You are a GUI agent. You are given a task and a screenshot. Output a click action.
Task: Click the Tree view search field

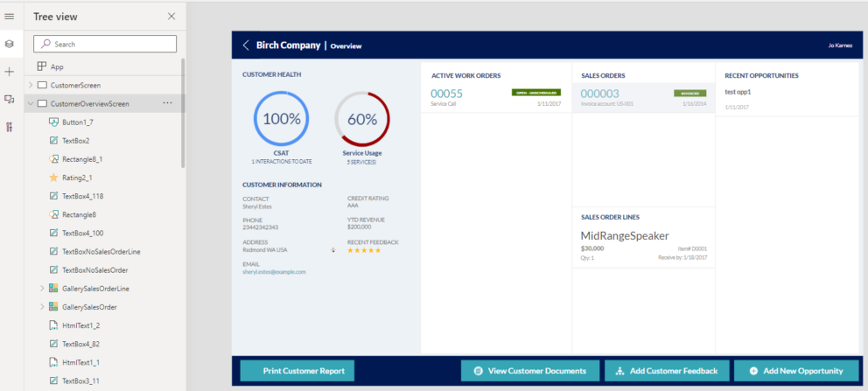pyautogui.click(x=105, y=44)
